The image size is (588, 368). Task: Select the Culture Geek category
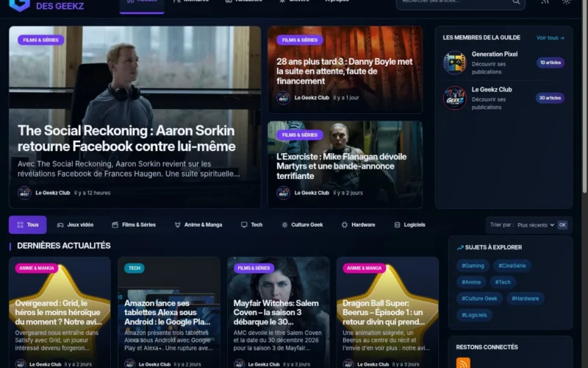tap(302, 224)
